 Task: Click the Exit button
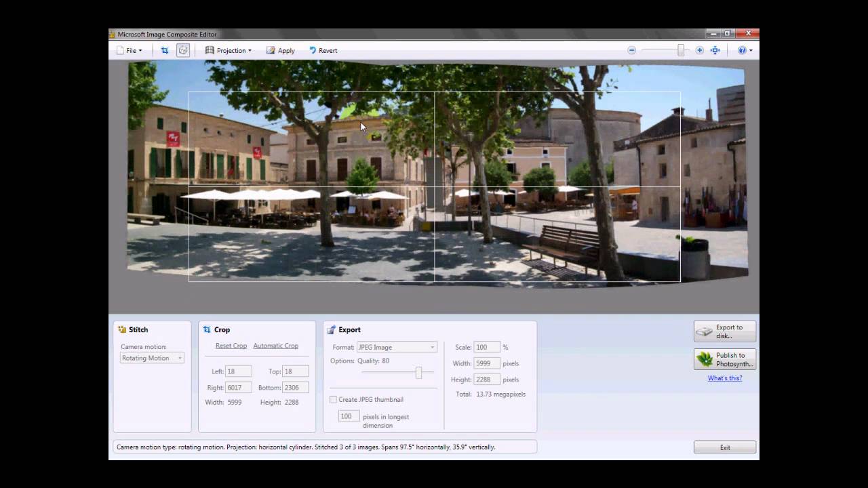725,447
